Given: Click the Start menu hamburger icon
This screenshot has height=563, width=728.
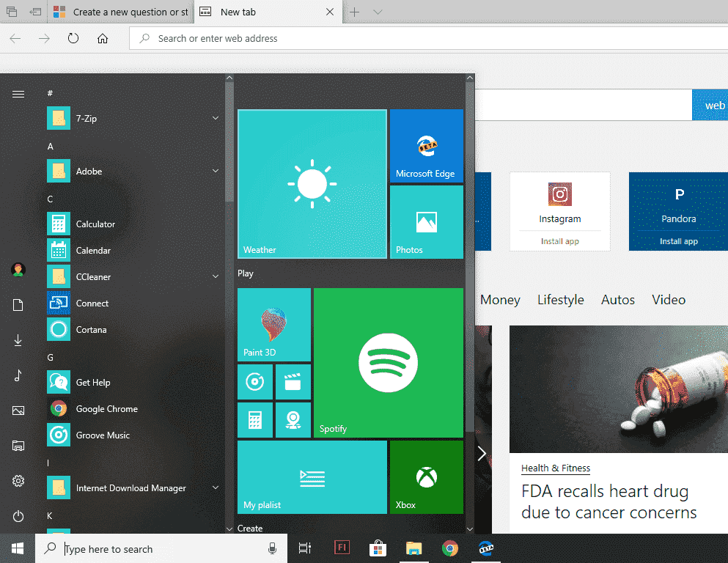Looking at the screenshot, I should point(18,95).
